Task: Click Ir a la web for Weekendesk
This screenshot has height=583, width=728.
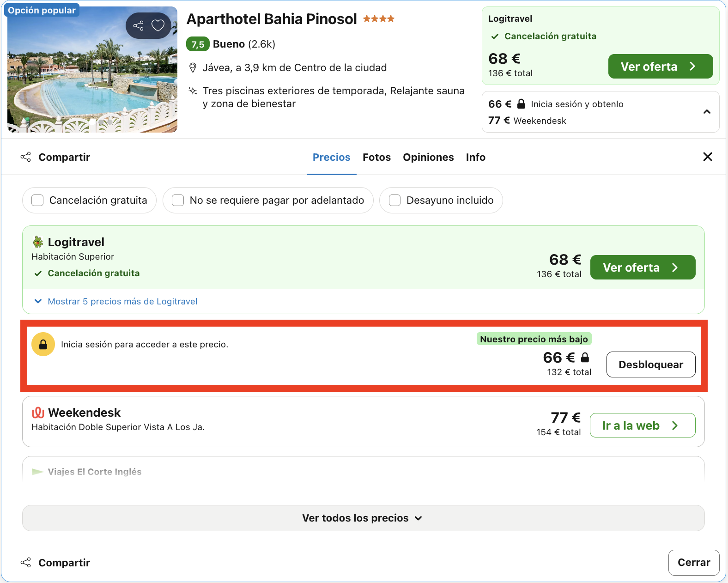Action: point(643,425)
